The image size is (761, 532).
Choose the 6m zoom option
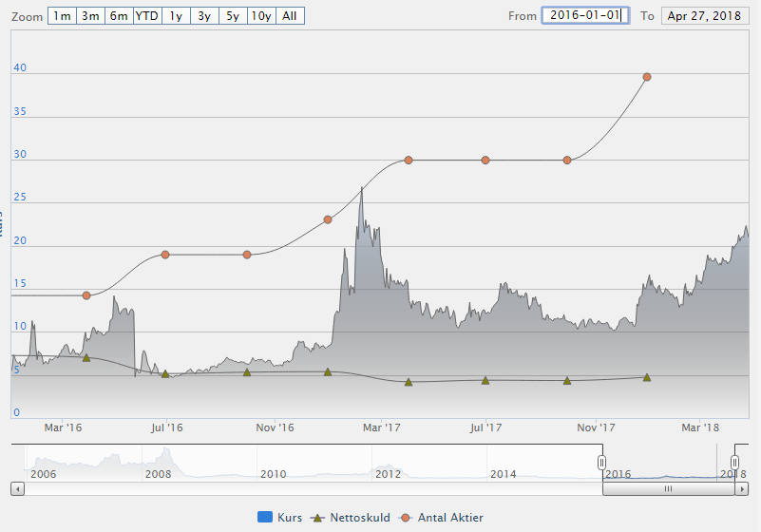pos(119,16)
